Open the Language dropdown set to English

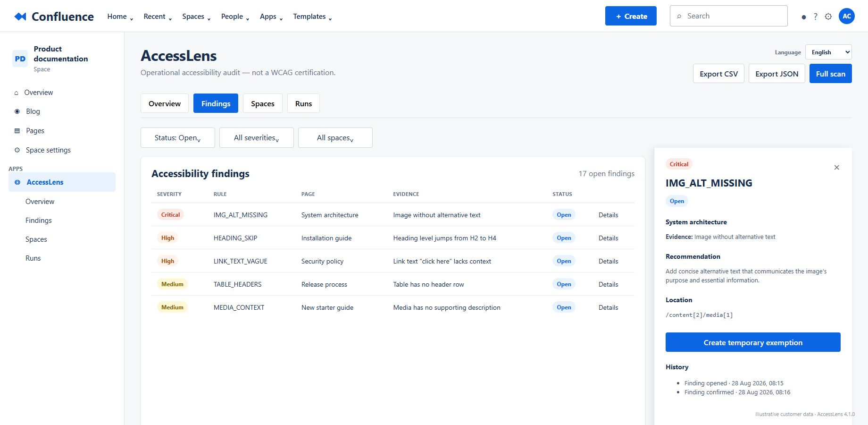[x=828, y=52]
